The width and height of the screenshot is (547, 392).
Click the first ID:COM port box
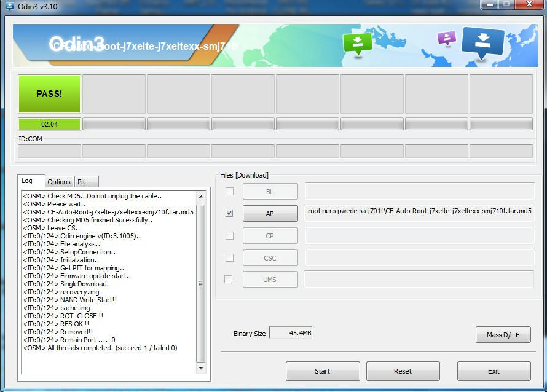pyautogui.click(x=49, y=151)
